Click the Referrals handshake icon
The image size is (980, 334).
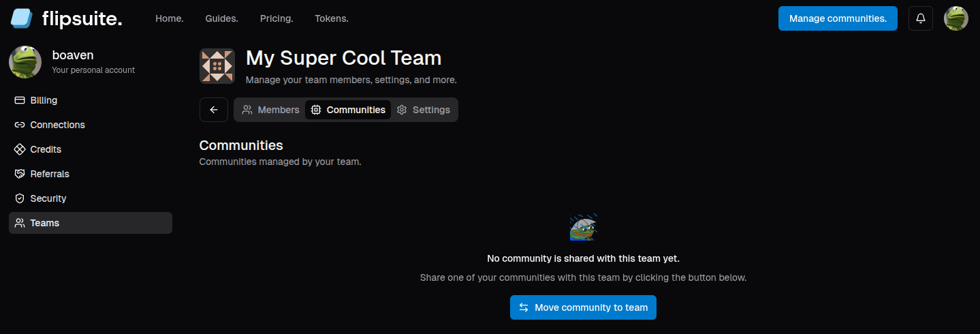click(x=20, y=174)
